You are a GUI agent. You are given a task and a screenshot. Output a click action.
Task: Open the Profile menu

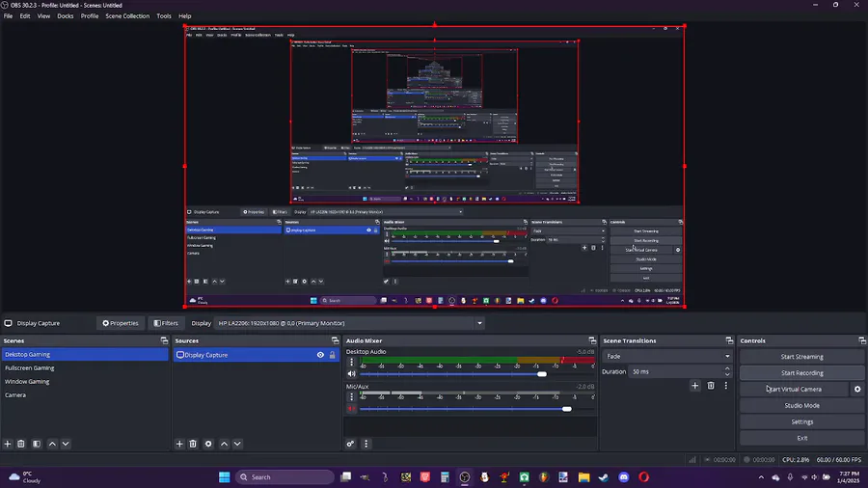(90, 16)
